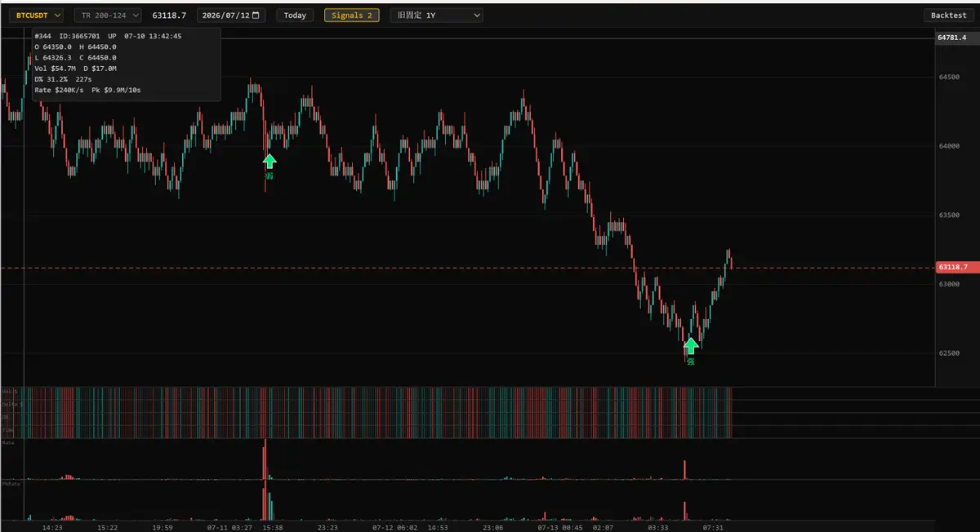Open the 旧固定 1Y range dropdown
This screenshot has height=532, width=980.
(436, 16)
